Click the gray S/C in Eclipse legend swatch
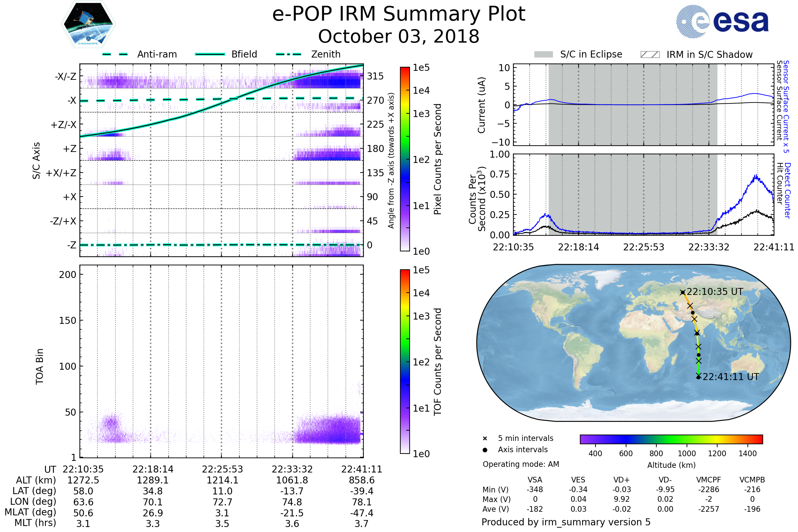Viewport: 798px width, 532px height. [544, 55]
